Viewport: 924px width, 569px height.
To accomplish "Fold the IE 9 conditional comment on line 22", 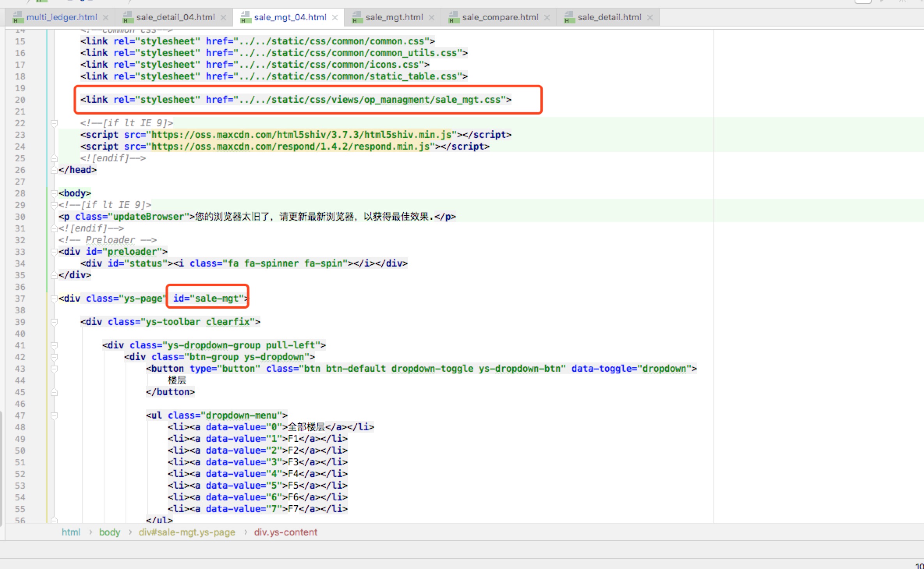I will (54, 123).
